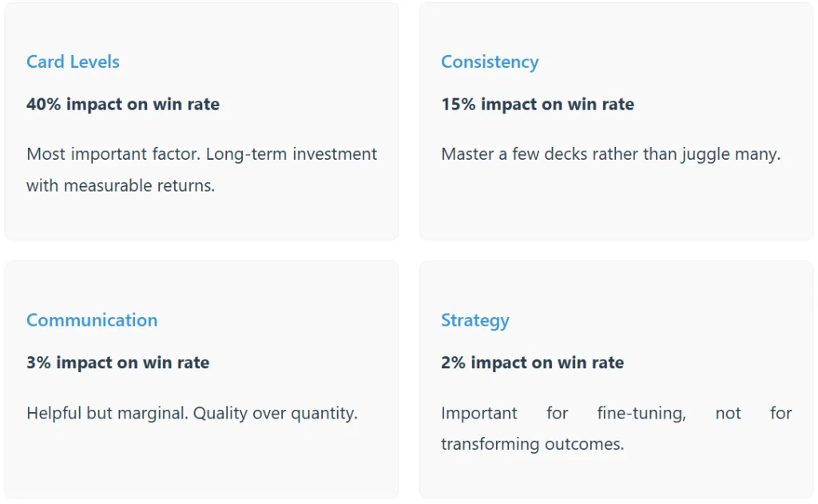Viewport: 818px width, 504px height.
Task: Click the 'with measurable returns' line
Action: tap(121, 186)
